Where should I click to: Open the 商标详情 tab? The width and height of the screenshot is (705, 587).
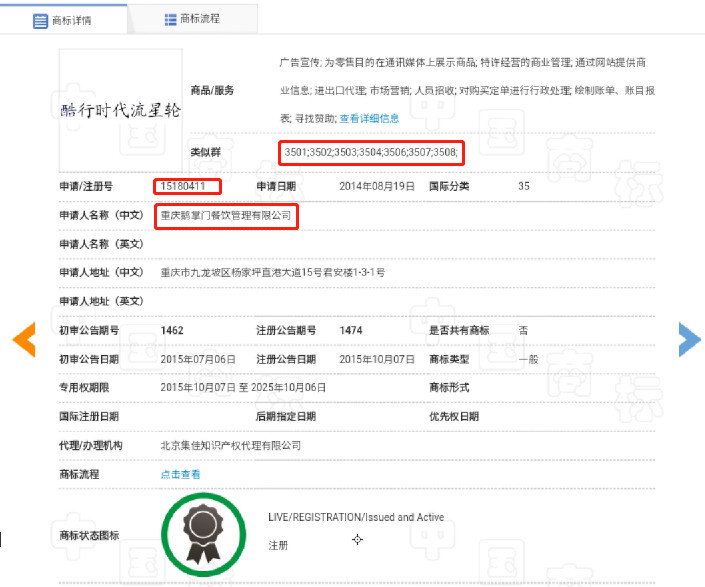[63, 20]
